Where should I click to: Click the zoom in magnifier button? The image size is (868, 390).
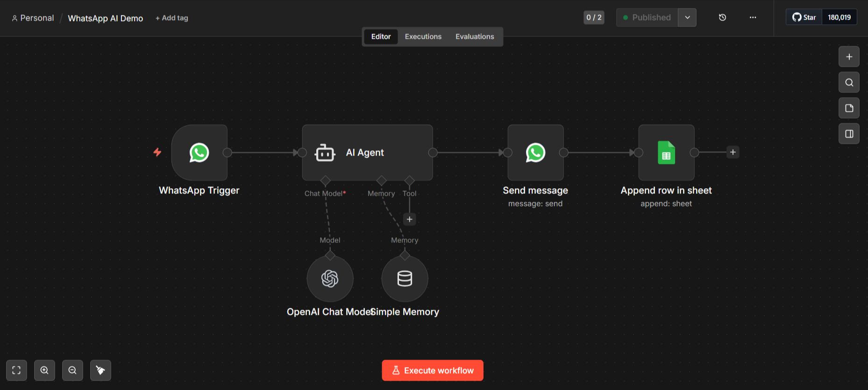(44, 370)
